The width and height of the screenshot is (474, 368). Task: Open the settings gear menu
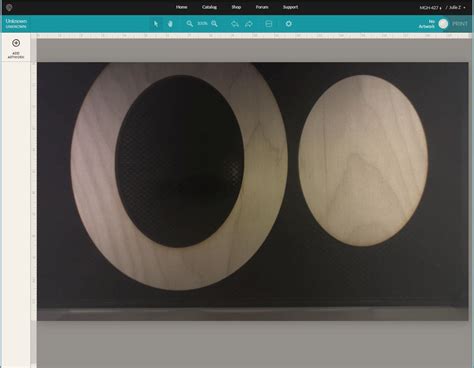(289, 24)
